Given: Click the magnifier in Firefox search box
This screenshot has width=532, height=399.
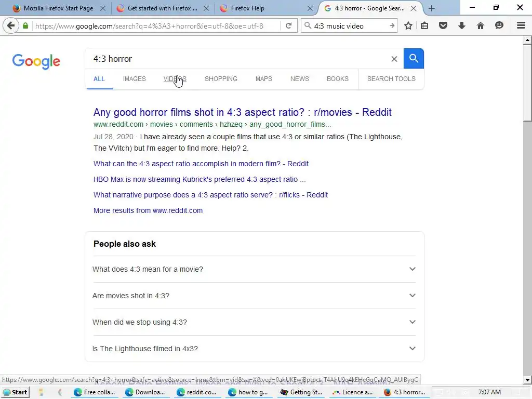Looking at the screenshot, I should pos(308,25).
